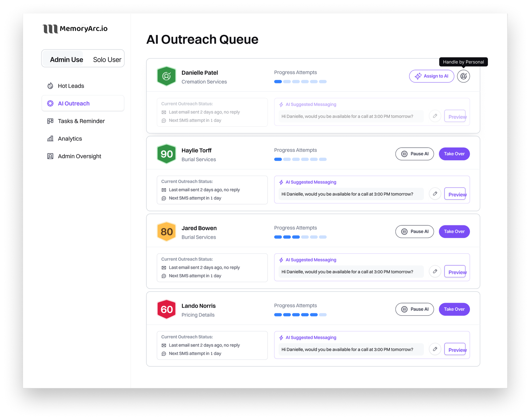Click suggested message text in Danielle Patel card

347,116
